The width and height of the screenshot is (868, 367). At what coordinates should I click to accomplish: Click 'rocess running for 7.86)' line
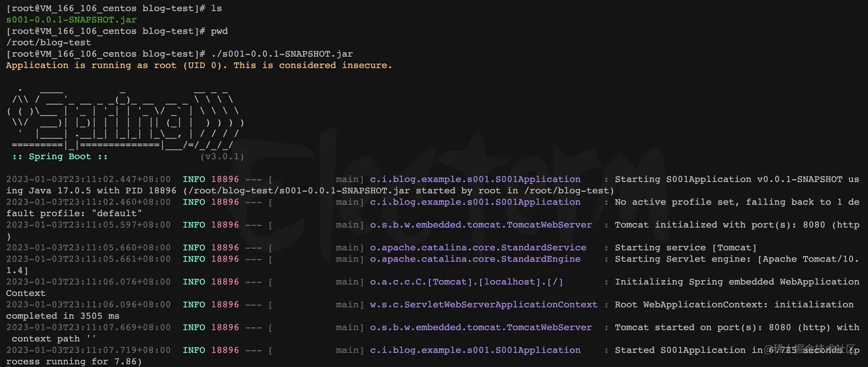tap(73, 362)
